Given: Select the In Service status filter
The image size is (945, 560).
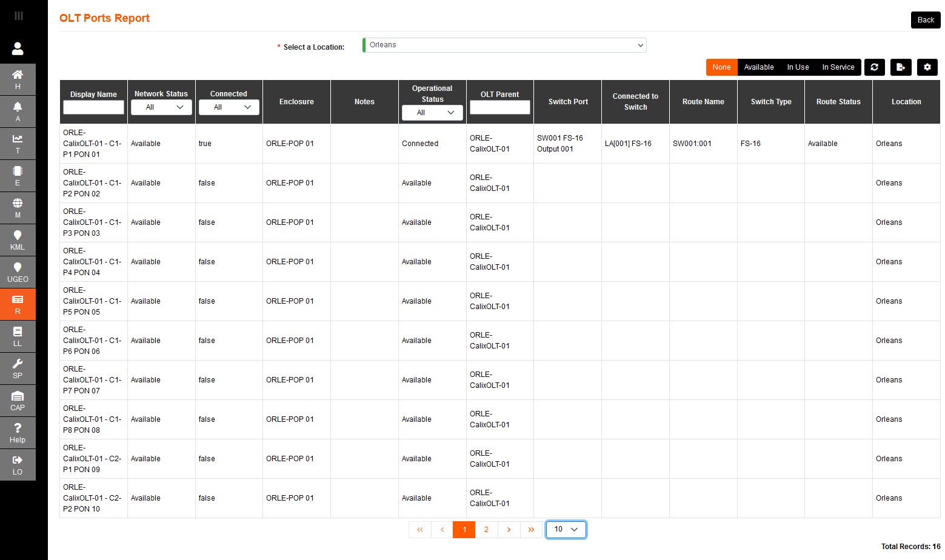Looking at the screenshot, I should [x=838, y=67].
